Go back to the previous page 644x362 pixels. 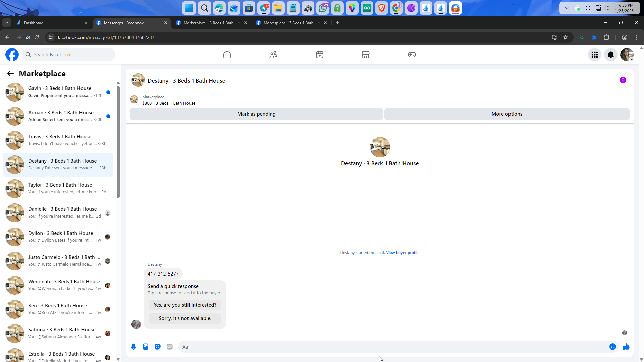click(x=7, y=37)
